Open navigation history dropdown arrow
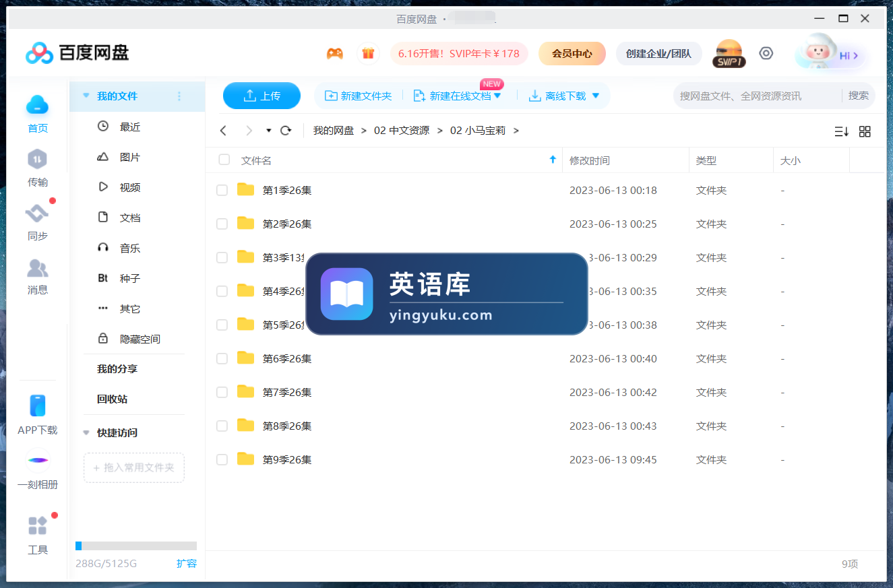 tap(268, 131)
